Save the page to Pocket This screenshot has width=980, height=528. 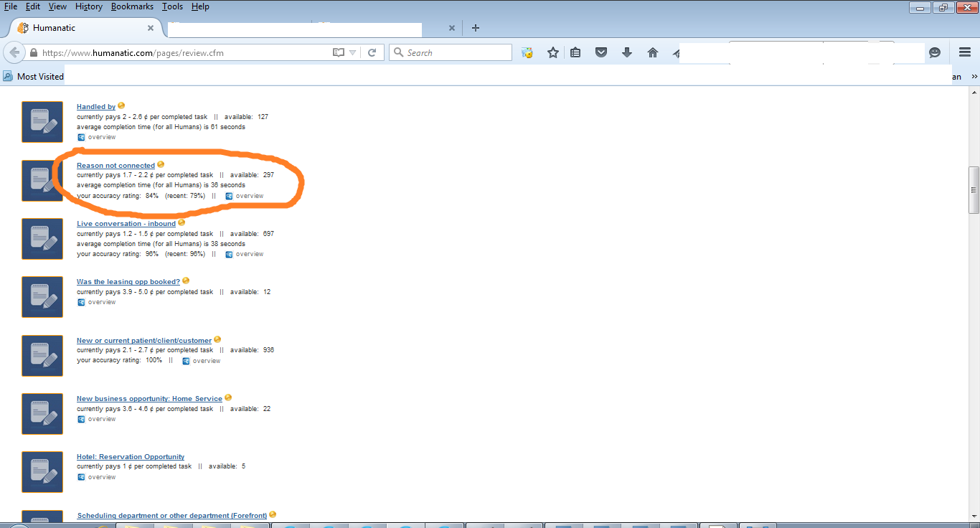(601, 52)
